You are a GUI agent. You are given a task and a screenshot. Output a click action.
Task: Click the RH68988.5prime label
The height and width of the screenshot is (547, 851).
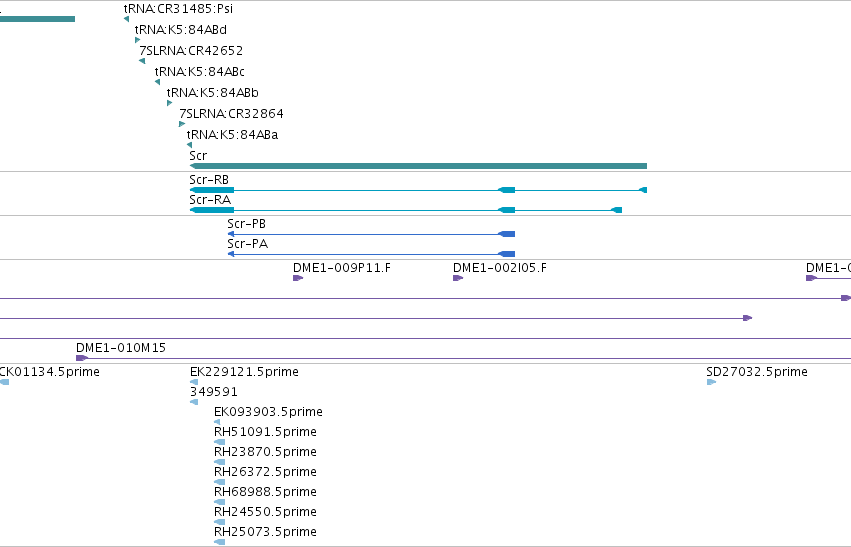[x=265, y=492]
